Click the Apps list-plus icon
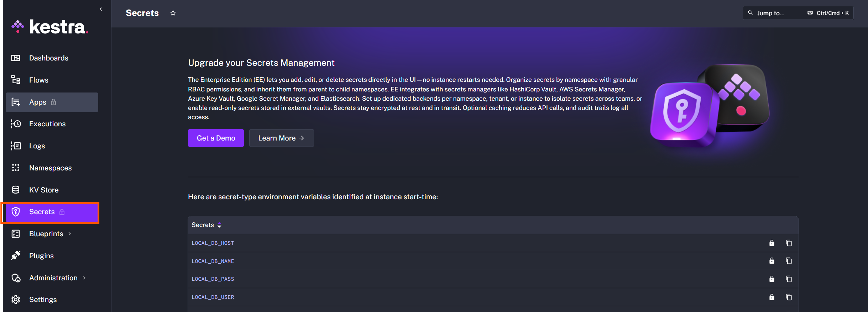The width and height of the screenshot is (868, 312). click(x=16, y=102)
